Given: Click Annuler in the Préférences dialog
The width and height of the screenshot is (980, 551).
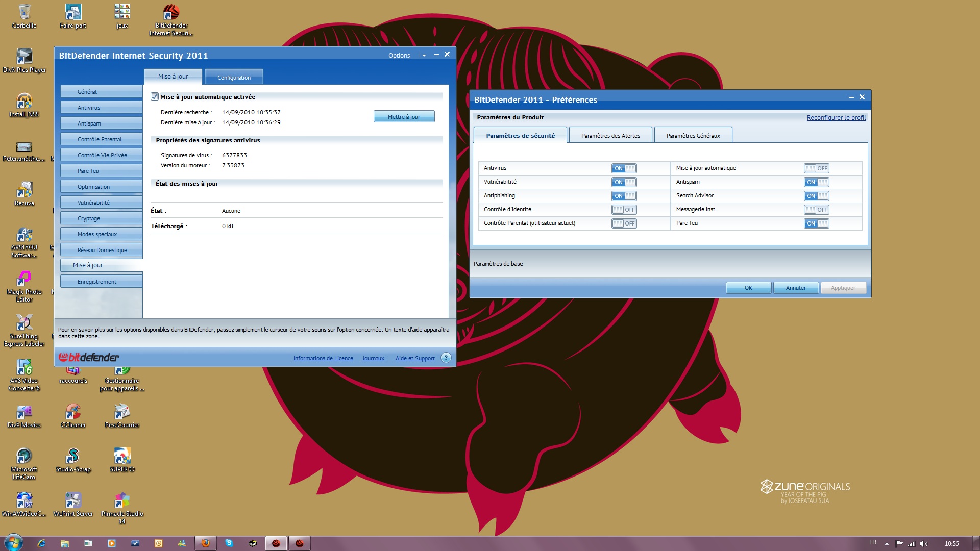Looking at the screenshot, I should tap(796, 288).
